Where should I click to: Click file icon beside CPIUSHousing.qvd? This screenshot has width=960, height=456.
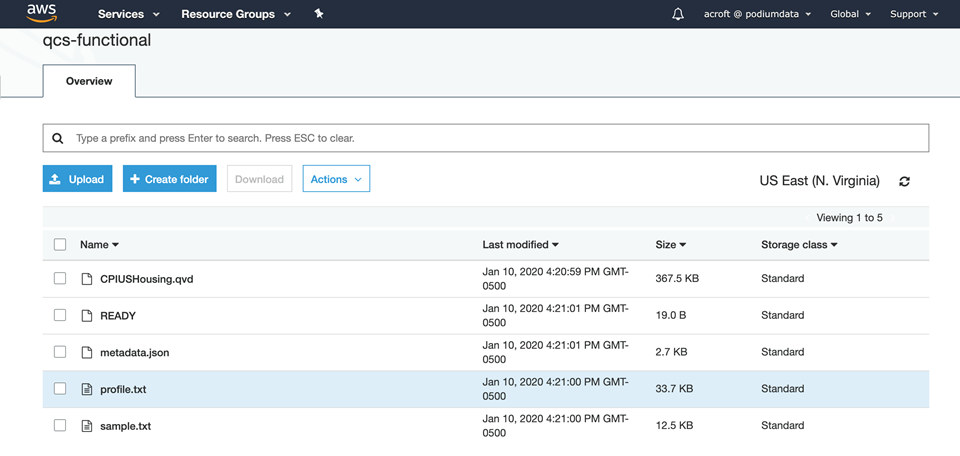click(x=86, y=279)
